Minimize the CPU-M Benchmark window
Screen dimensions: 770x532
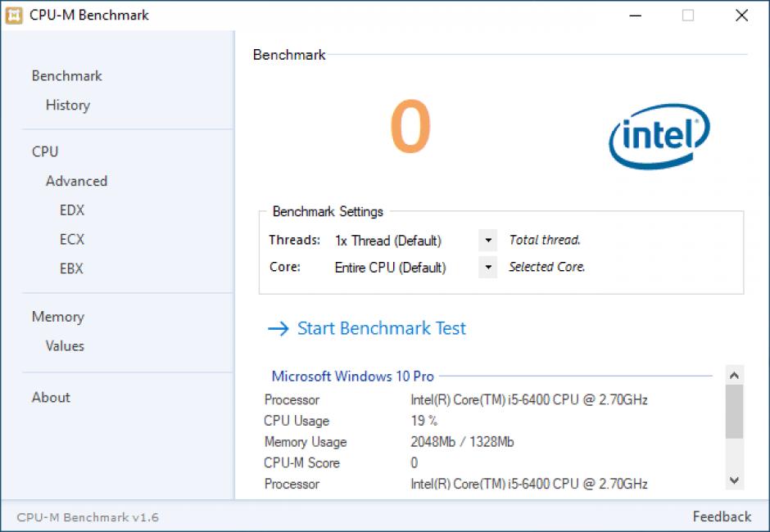636,16
